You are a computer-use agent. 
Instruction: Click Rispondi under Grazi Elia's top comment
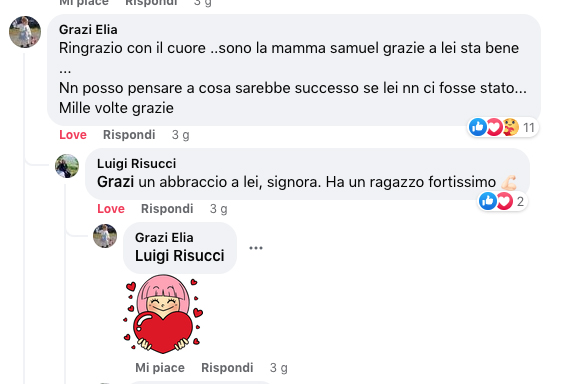tap(129, 135)
